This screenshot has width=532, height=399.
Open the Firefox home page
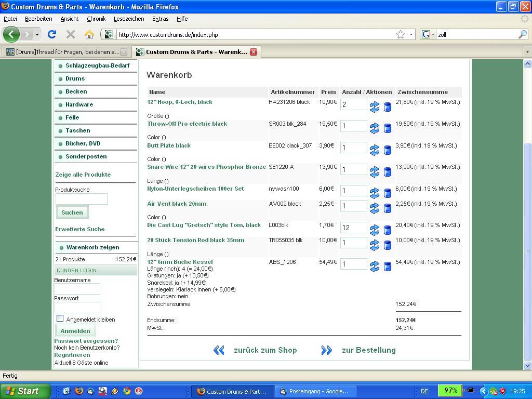pos(89,34)
